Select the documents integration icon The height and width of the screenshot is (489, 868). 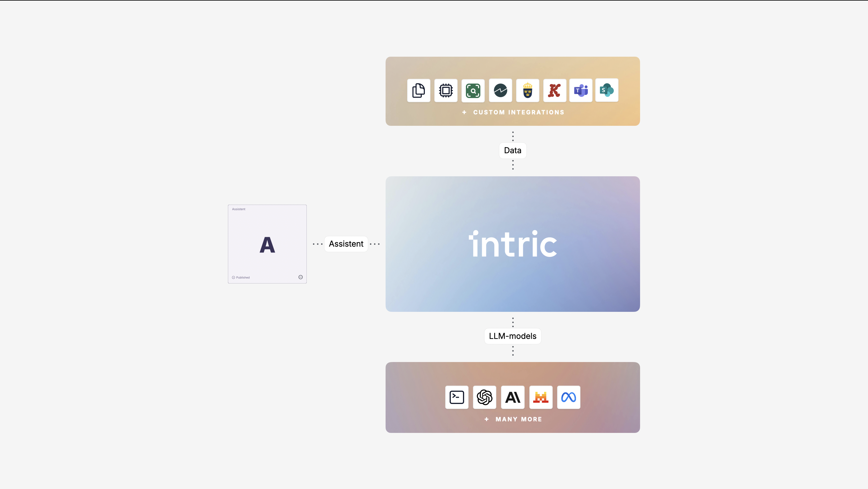(x=419, y=90)
